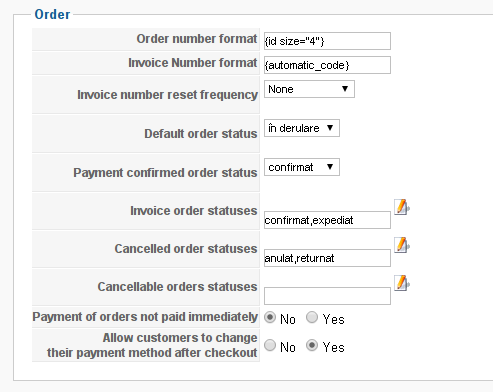The width and height of the screenshot is (493, 392).
Task: Open the Default order status dropdown
Action: [302, 128]
